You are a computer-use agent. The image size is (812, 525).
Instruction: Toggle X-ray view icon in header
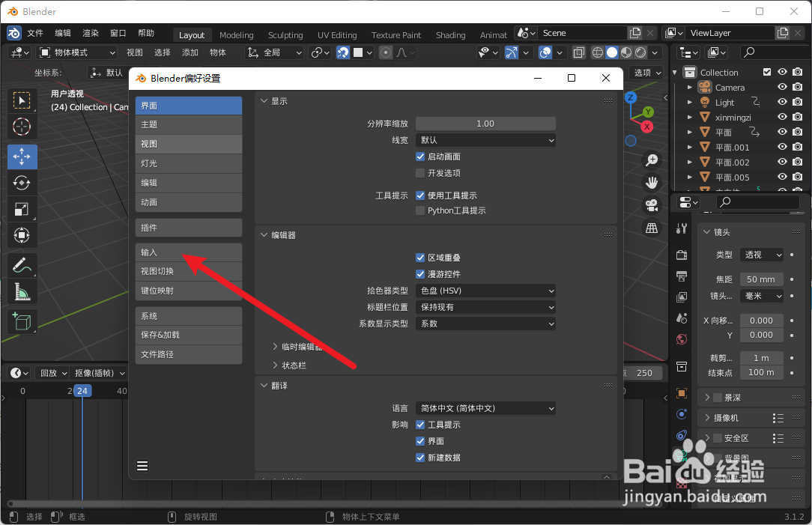pyautogui.click(x=578, y=52)
